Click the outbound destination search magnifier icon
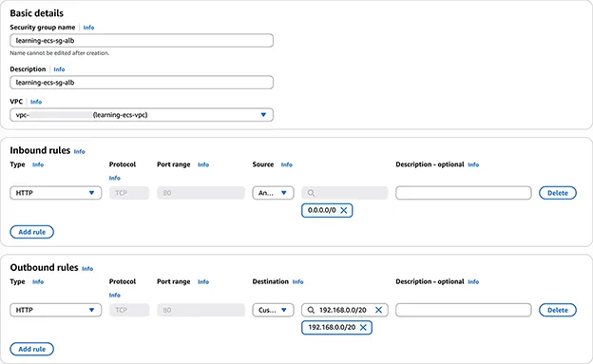 click(x=311, y=310)
